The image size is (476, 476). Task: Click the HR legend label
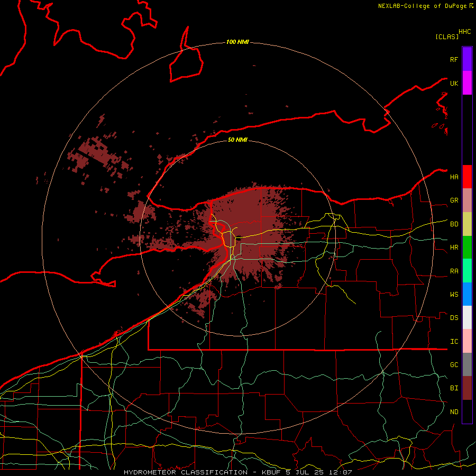[x=454, y=248]
